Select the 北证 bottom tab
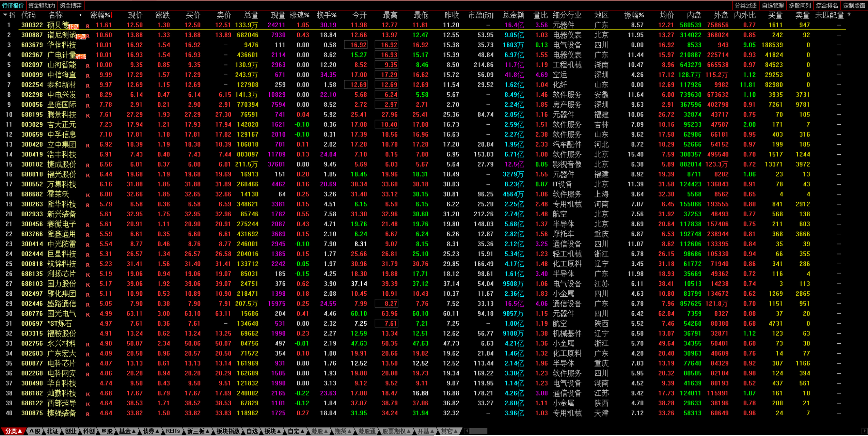The width and height of the screenshot is (868, 436). coord(52,431)
